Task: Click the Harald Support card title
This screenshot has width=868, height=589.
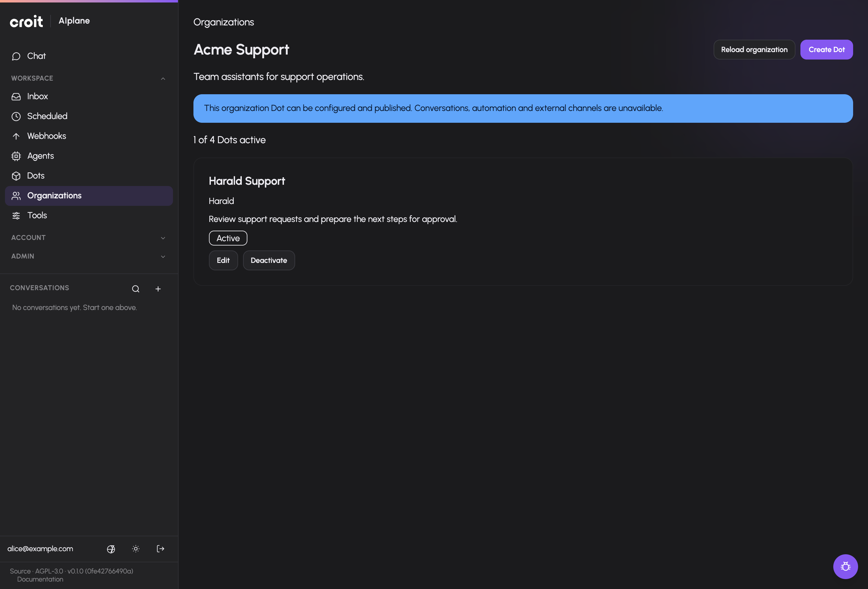Action: pyautogui.click(x=246, y=181)
